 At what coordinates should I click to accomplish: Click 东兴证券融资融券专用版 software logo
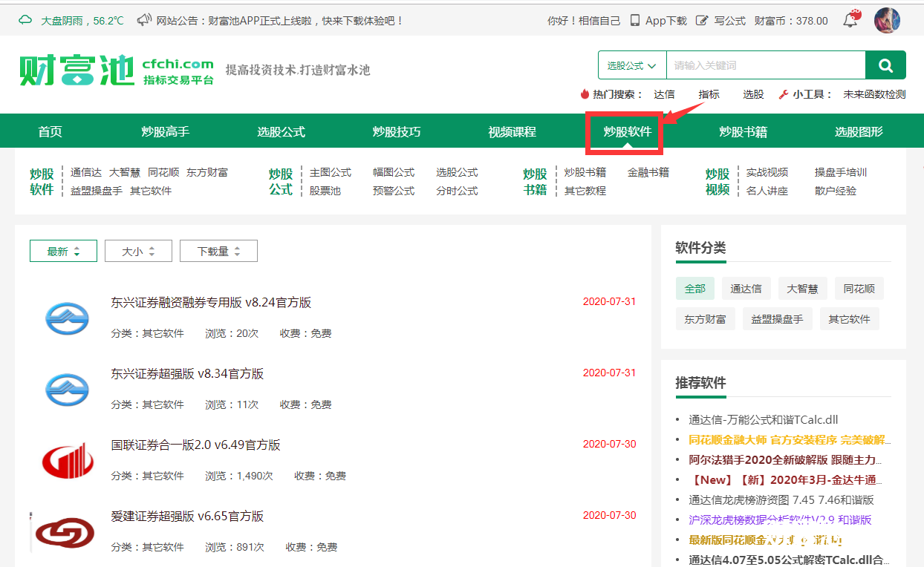pos(67,318)
